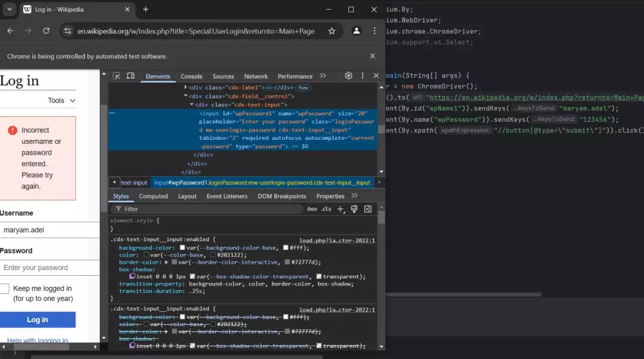The width and height of the screenshot is (644, 359).
Task: Open load.php source link of second rule
Action: coord(337,309)
